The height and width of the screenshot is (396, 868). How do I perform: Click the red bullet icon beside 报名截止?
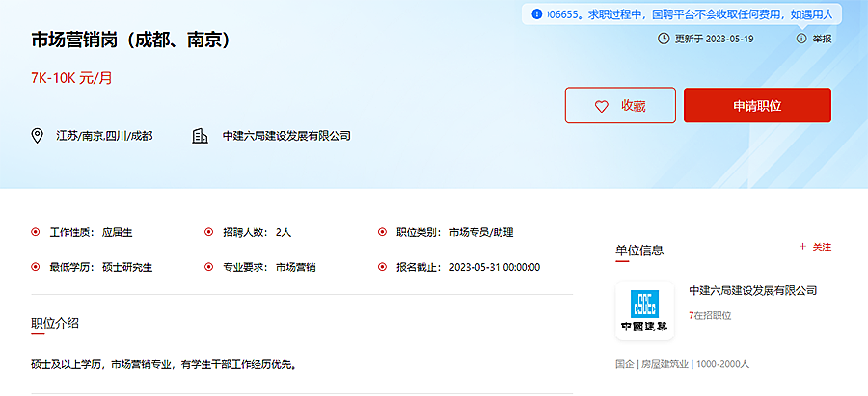click(383, 267)
